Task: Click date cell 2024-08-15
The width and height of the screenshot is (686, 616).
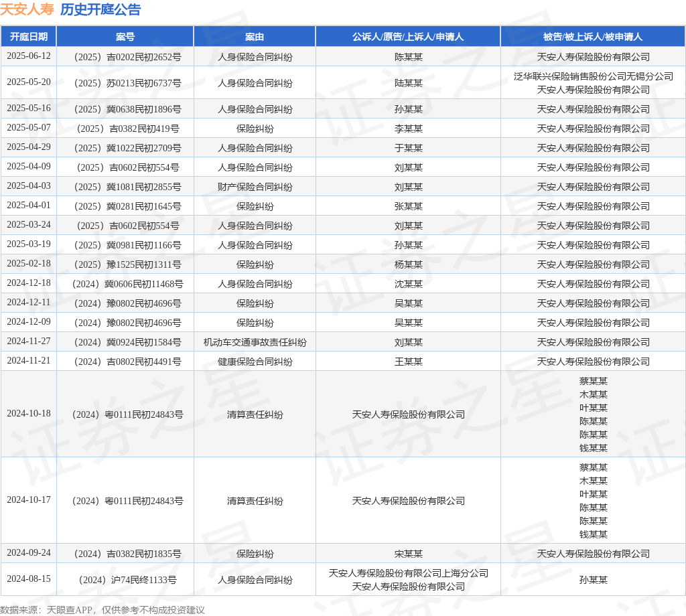Action: click(x=29, y=579)
